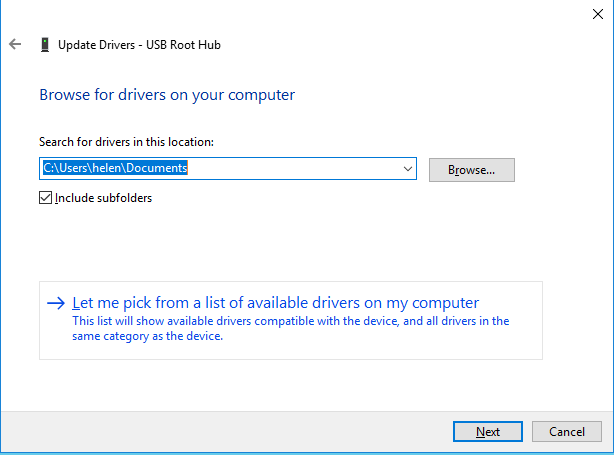
Task: Click Next to continue the driver update
Action: 487,432
